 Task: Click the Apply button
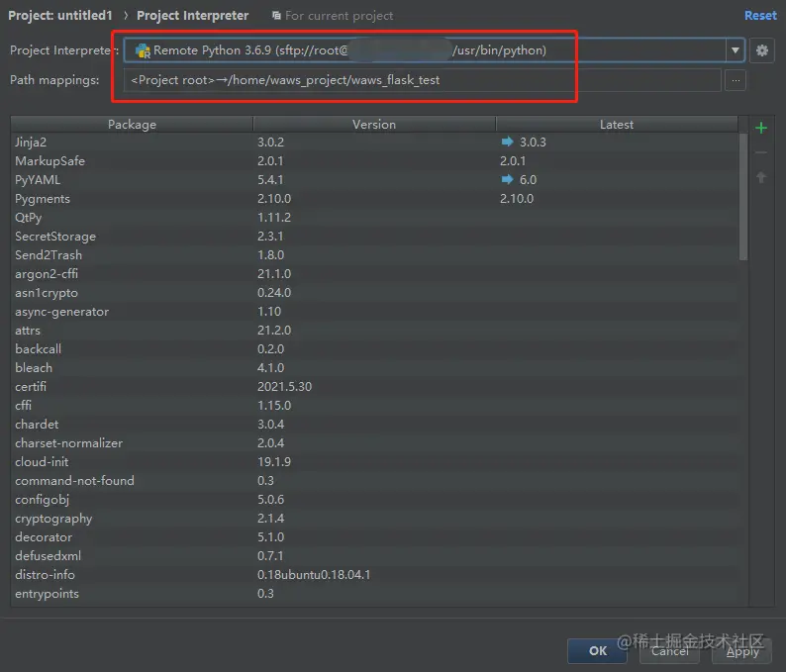click(741, 650)
